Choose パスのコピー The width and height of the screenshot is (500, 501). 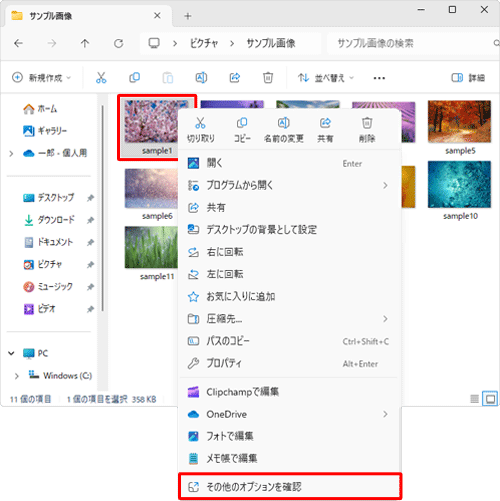pos(290,341)
